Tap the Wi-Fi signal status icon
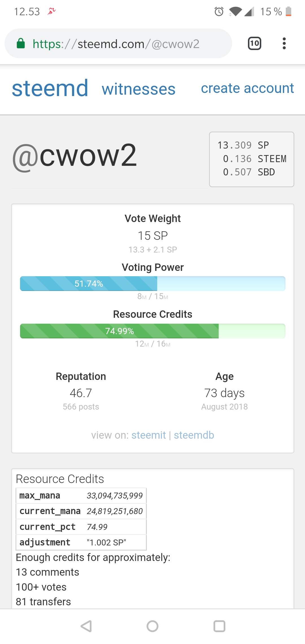Viewport: 305px width, 644px height. (x=235, y=12)
